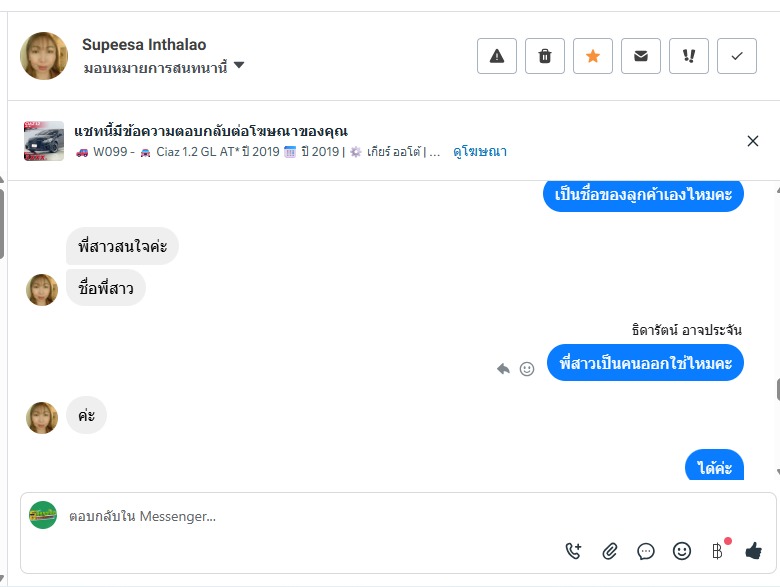Click the Baht payment request icon
This screenshot has height=587, width=780.
point(717,550)
